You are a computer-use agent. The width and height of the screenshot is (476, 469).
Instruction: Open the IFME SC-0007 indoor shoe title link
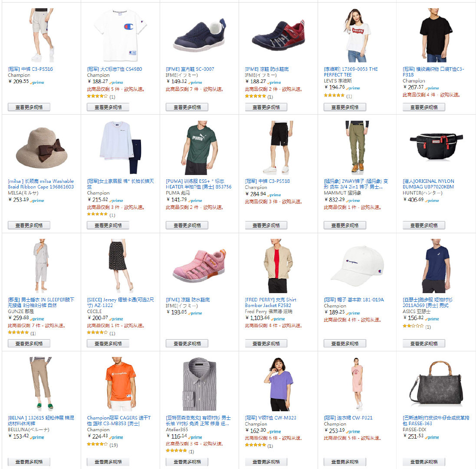190,69
